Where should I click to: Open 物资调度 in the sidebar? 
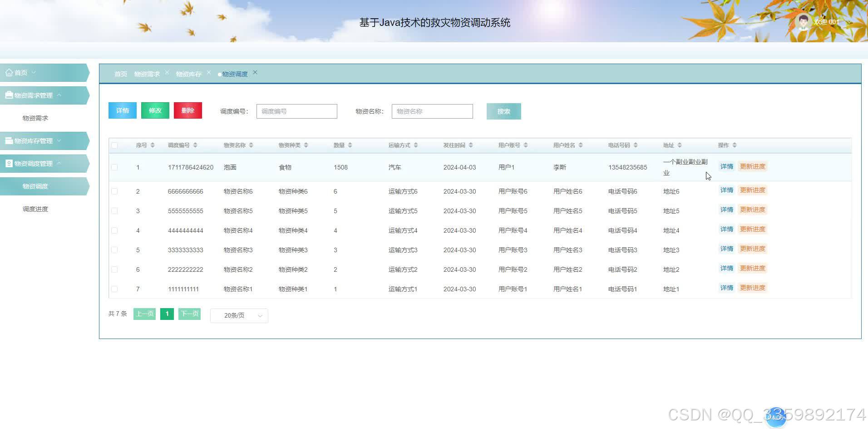pos(35,186)
